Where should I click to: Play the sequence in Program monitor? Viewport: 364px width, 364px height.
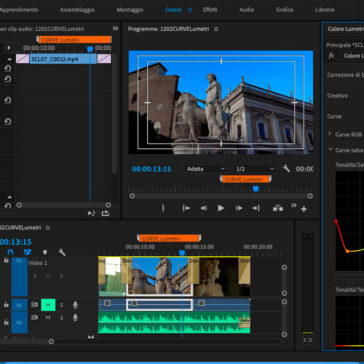tap(221, 208)
